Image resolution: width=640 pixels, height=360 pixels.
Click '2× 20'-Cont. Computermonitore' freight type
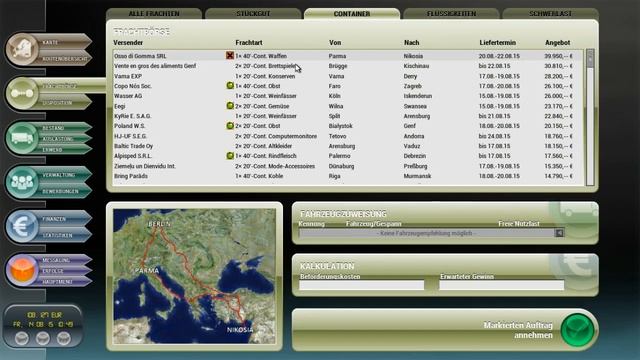276,136
